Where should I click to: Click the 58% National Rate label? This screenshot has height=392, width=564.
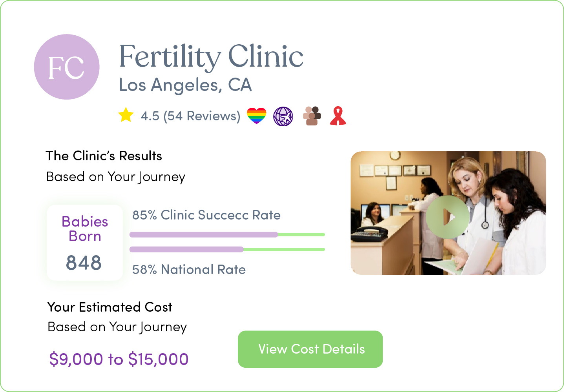[189, 270]
